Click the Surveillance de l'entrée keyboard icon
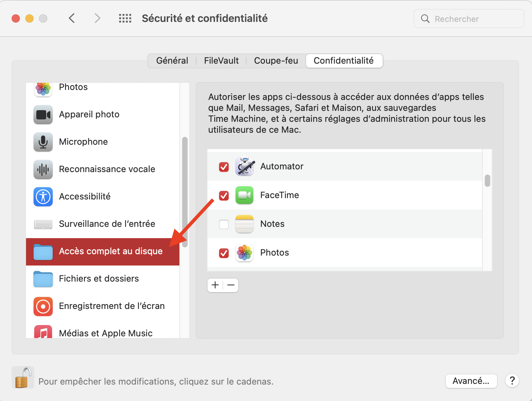The height and width of the screenshot is (401, 532). point(43,224)
